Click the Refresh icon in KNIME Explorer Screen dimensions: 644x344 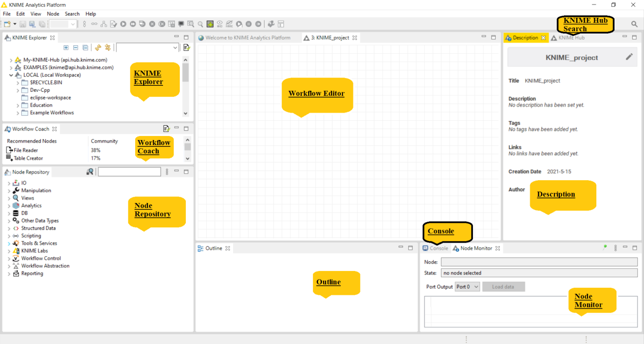click(x=98, y=48)
